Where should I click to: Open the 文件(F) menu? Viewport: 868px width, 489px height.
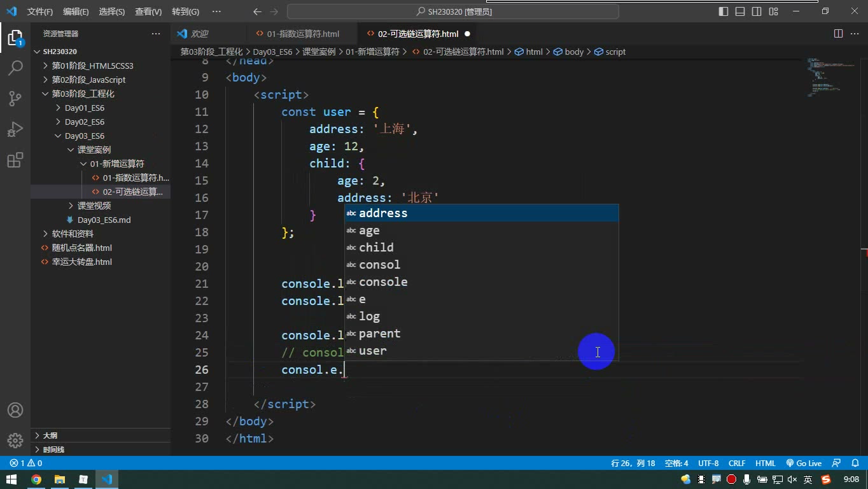(x=40, y=11)
